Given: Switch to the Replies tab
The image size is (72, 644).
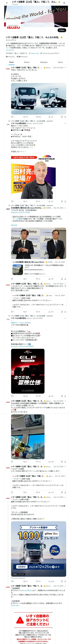Looking at the screenshot, I should (27, 62).
